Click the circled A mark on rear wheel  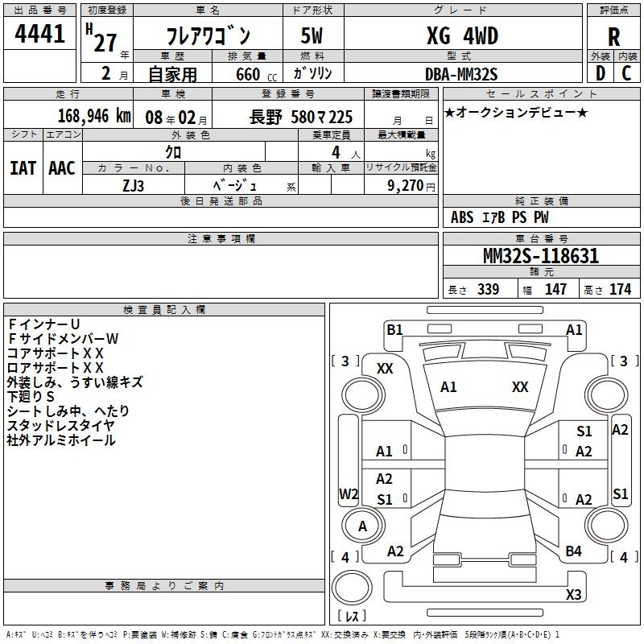tap(362, 526)
